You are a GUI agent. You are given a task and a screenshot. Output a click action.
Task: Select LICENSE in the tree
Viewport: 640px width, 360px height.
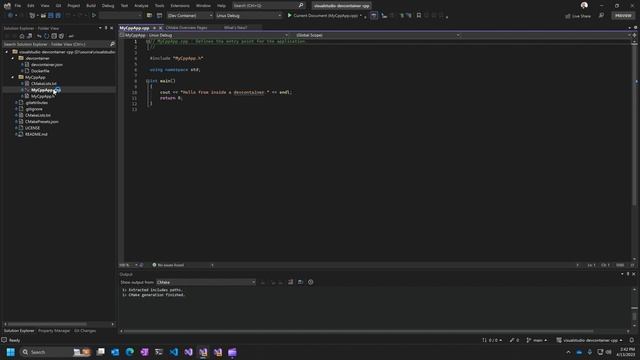(32, 128)
